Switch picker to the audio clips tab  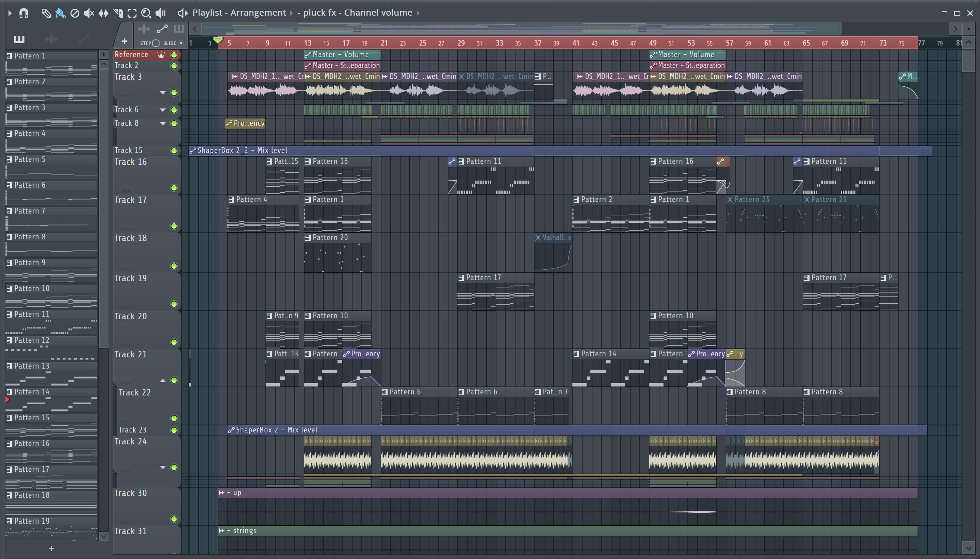(x=51, y=39)
